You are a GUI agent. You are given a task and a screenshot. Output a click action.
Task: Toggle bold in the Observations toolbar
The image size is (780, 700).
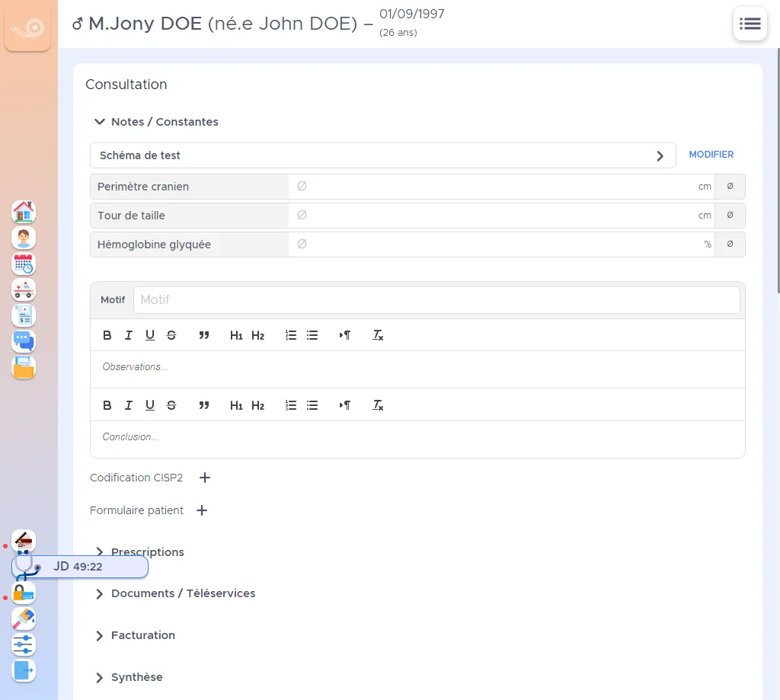[x=107, y=335]
